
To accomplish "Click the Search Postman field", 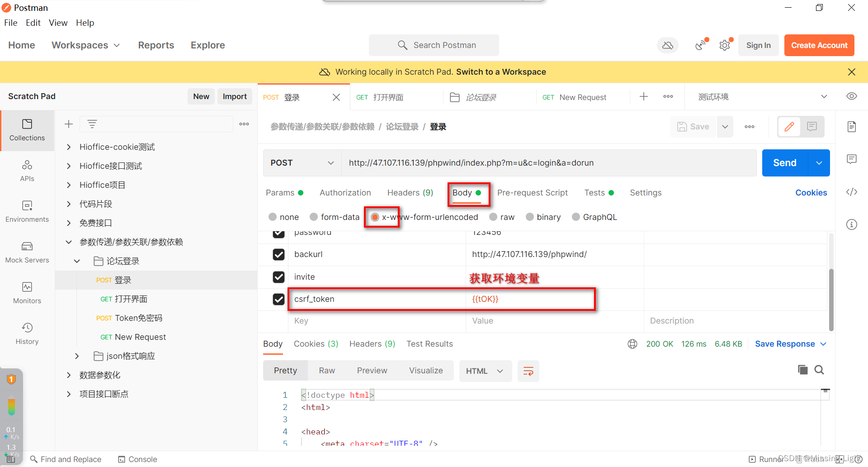I will coord(434,45).
